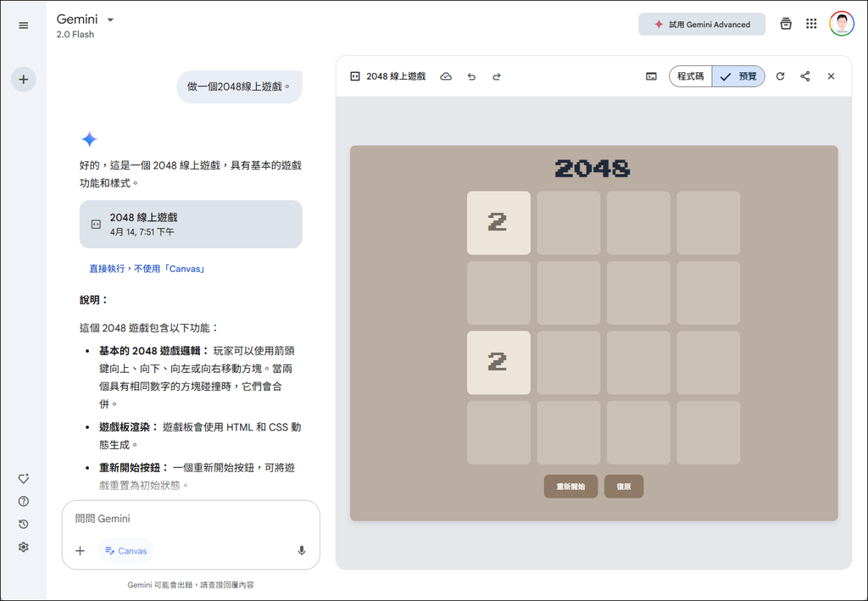Click the 遊戲板渲染 bullet text

129,427
